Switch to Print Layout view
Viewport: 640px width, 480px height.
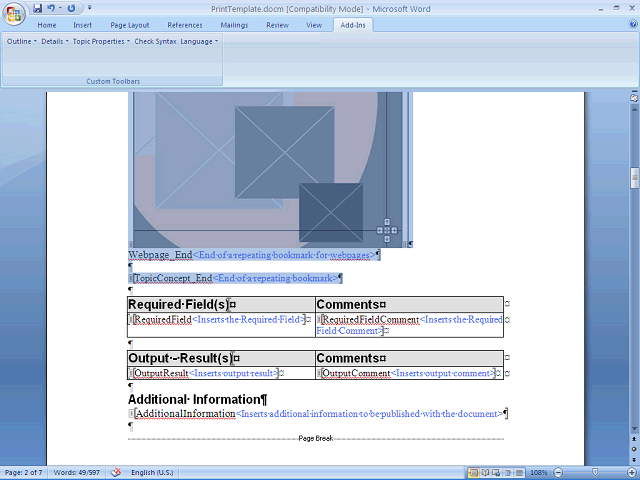tap(473, 473)
